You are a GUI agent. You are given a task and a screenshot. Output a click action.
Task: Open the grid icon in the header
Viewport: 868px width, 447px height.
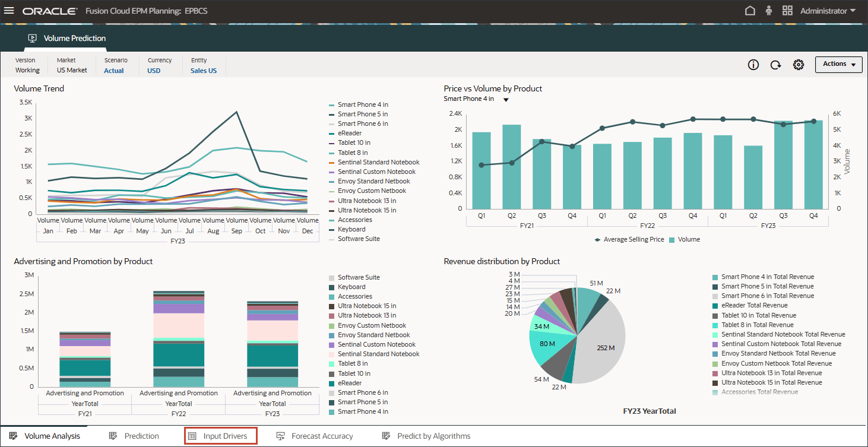point(788,11)
